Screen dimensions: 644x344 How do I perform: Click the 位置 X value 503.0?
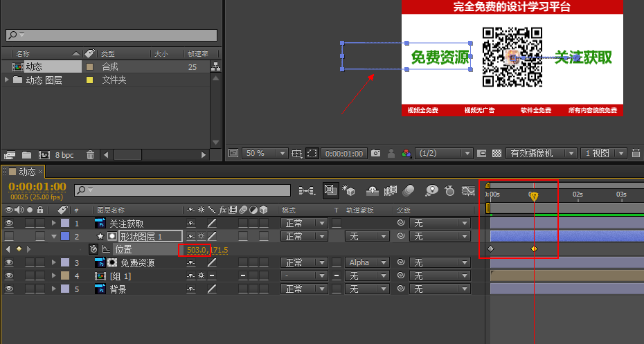pos(197,250)
